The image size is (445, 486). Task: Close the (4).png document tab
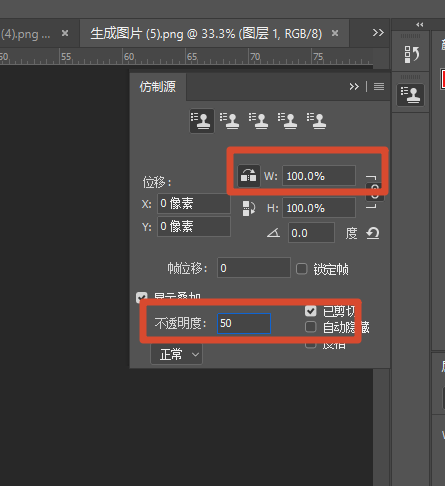[65, 33]
